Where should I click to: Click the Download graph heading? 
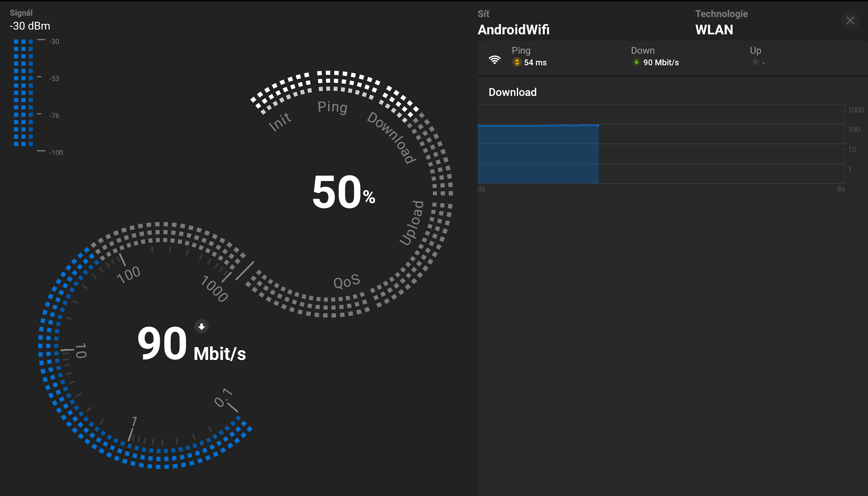tap(512, 92)
